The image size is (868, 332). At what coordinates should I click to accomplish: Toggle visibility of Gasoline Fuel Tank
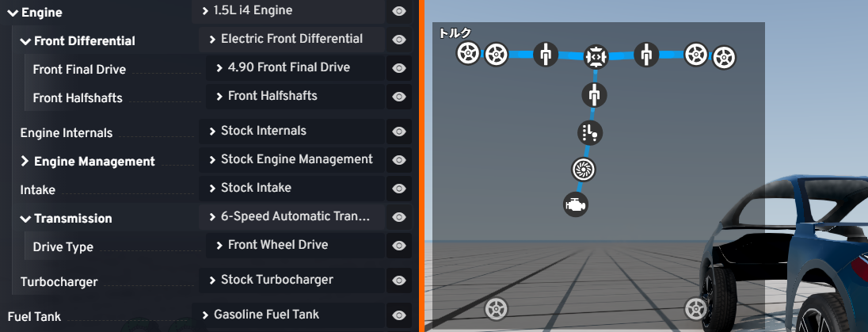(399, 315)
